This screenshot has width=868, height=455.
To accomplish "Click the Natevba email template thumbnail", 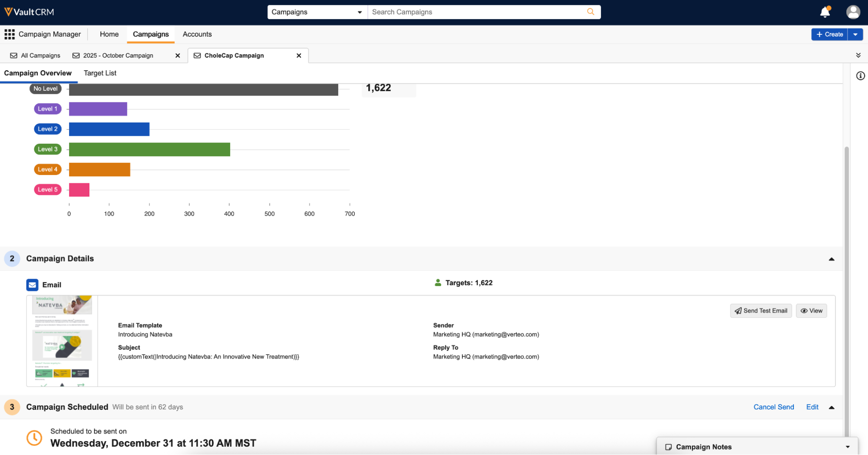I will click(x=62, y=341).
